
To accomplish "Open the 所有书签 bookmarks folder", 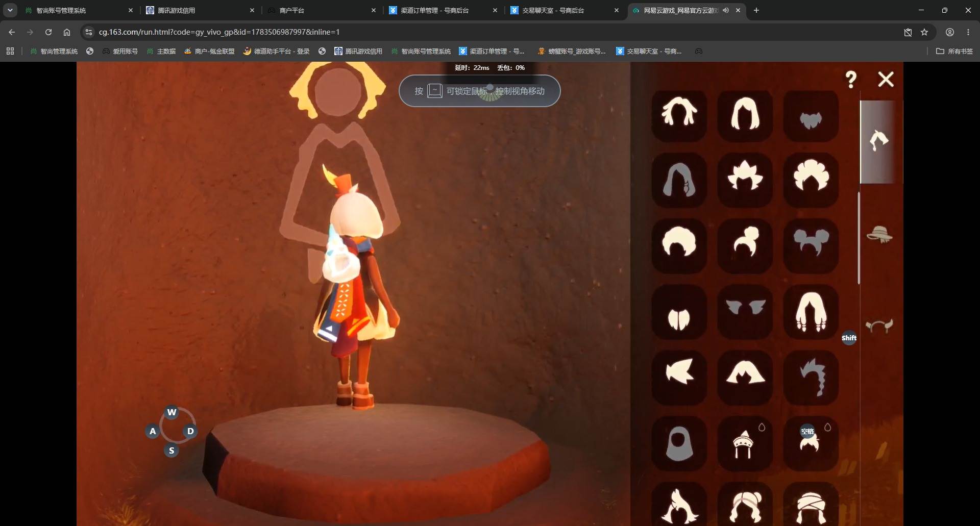I will (954, 51).
